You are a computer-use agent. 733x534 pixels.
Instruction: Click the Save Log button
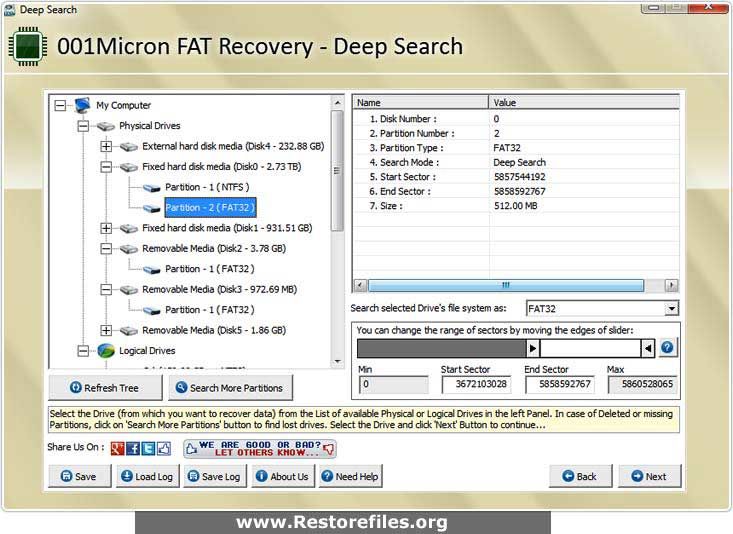[214, 476]
